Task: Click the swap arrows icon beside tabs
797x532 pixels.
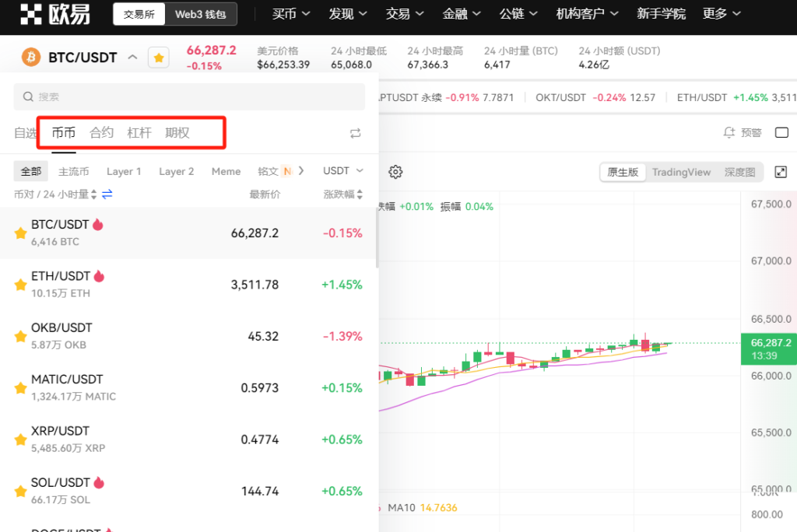Action: (x=355, y=133)
